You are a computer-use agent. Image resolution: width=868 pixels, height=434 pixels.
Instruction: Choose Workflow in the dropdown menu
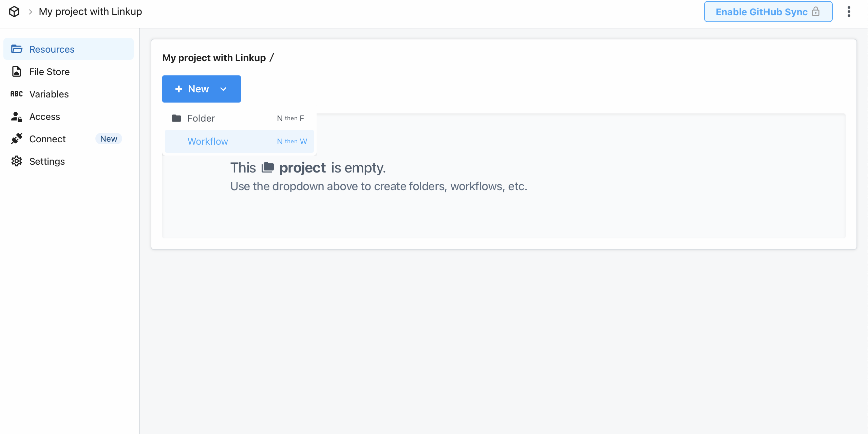click(208, 141)
